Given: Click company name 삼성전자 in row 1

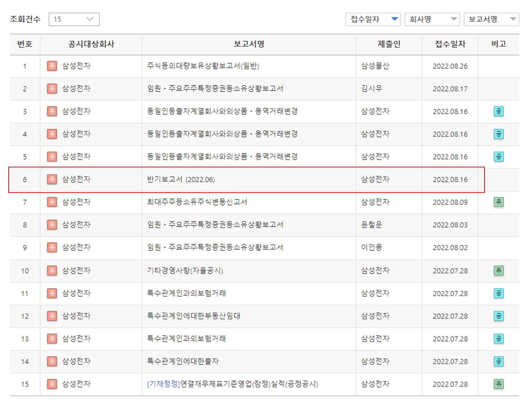Looking at the screenshot, I should (76, 66).
